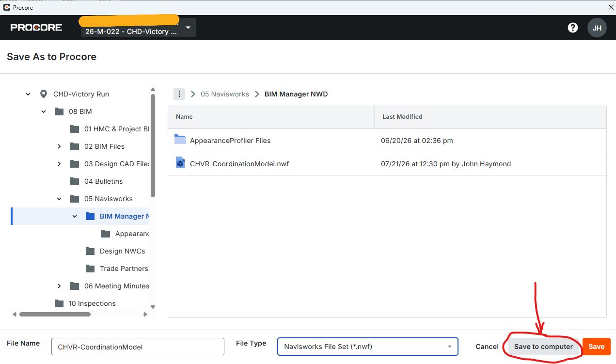
Task: Click 07/21/26 modified by John Haymond cell
Action: pos(446,164)
